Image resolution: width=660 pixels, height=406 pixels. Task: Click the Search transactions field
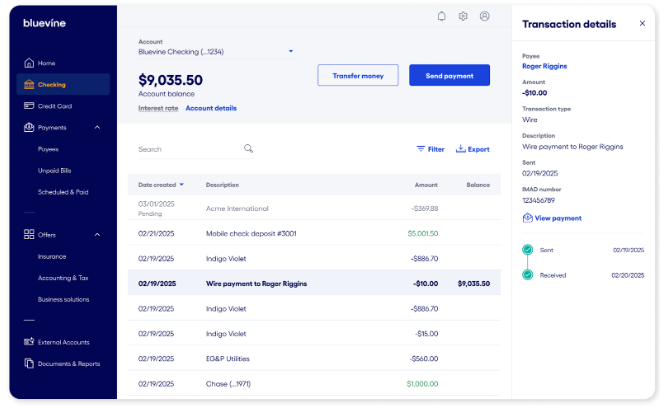click(x=196, y=149)
